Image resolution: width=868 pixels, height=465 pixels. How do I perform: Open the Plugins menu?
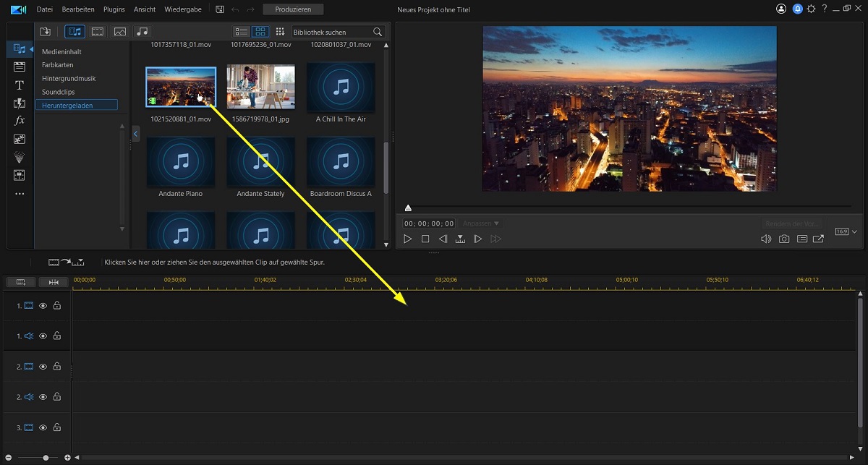(x=114, y=9)
